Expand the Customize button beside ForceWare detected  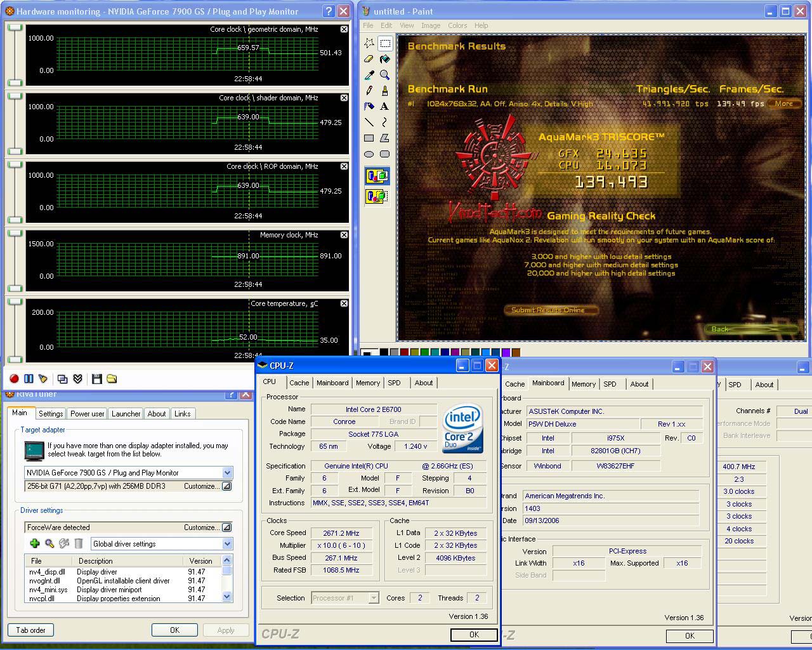[226, 527]
